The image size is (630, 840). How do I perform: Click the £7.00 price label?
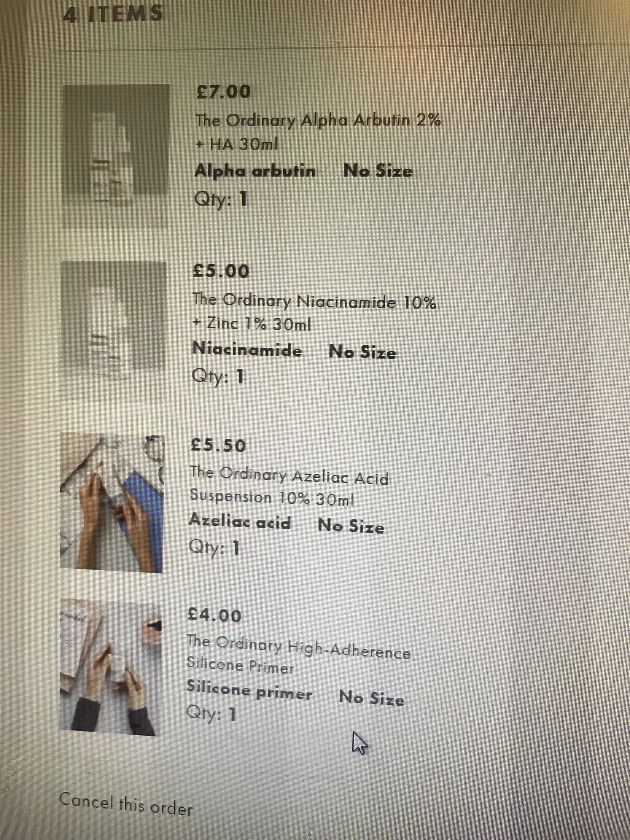[x=224, y=92]
